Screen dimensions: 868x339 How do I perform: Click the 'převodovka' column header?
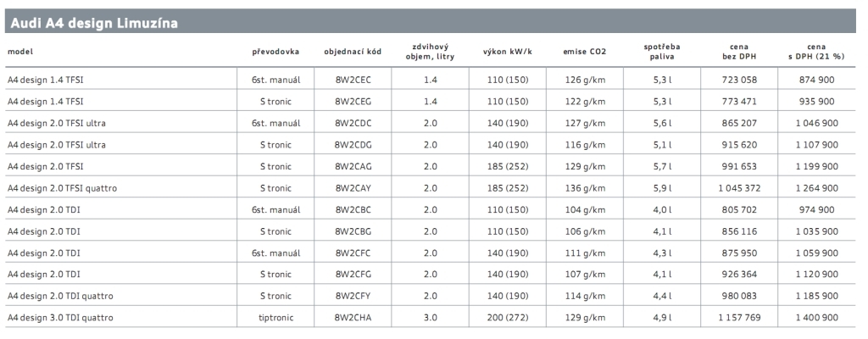tap(275, 52)
